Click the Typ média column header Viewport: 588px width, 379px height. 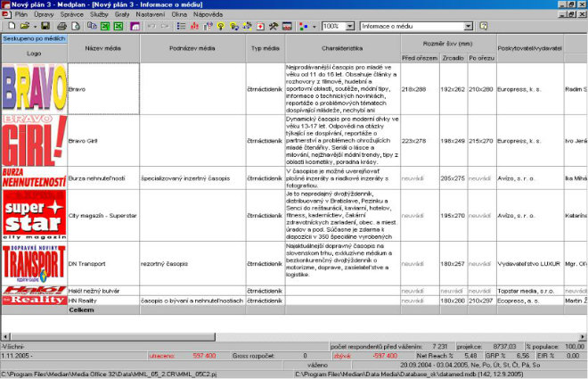click(265, 48)
